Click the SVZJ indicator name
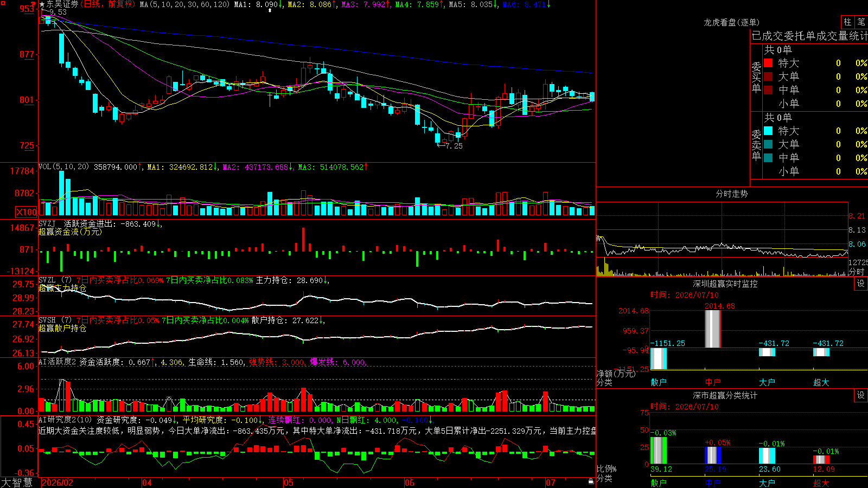Viewport: 868px width, 488px height. point(47,223)
